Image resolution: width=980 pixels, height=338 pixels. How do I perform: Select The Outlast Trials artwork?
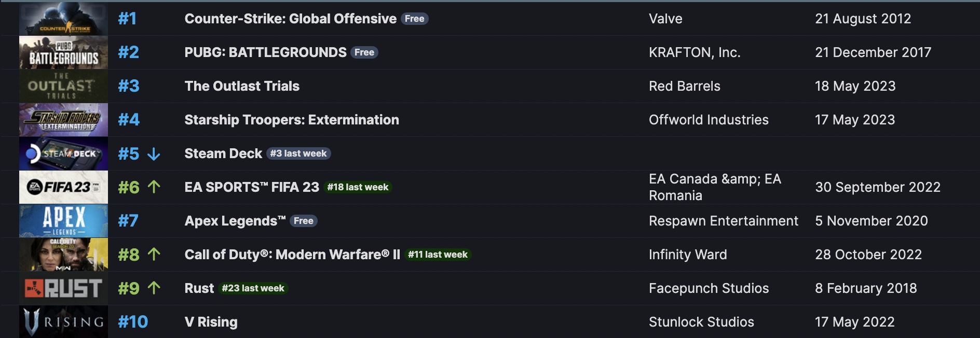[x=62, y=86]
